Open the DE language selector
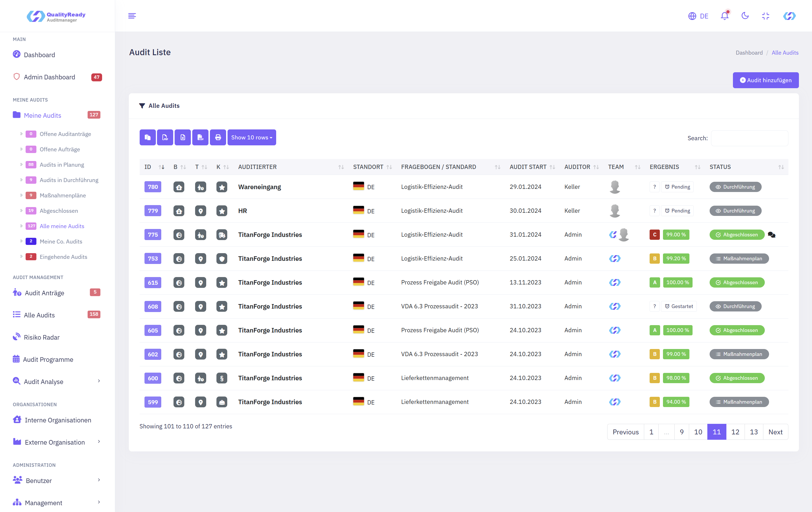Viewport: 812px width, 512px height. pyautogui.click(x=698, y=16)
